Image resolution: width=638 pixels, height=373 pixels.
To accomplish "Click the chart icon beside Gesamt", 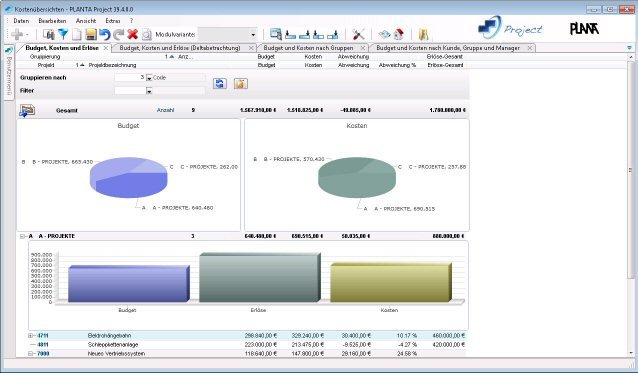I will click(x=27, y=110).
